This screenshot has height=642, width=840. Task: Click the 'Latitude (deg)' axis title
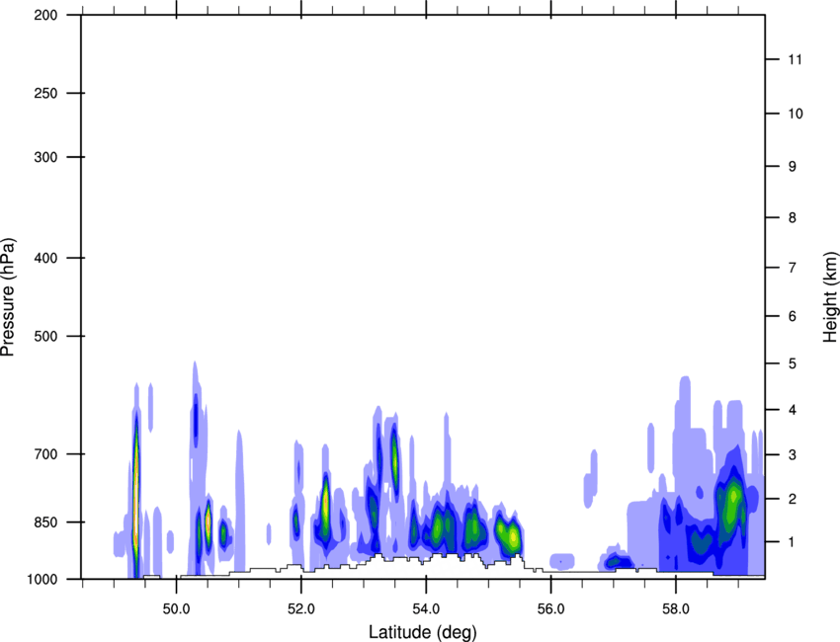(422, 632)
